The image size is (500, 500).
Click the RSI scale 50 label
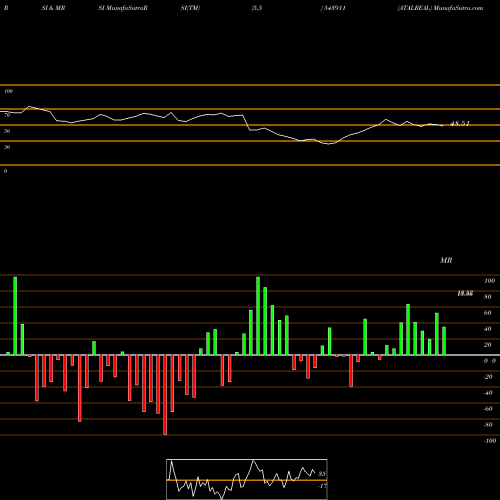click(7, 131)
